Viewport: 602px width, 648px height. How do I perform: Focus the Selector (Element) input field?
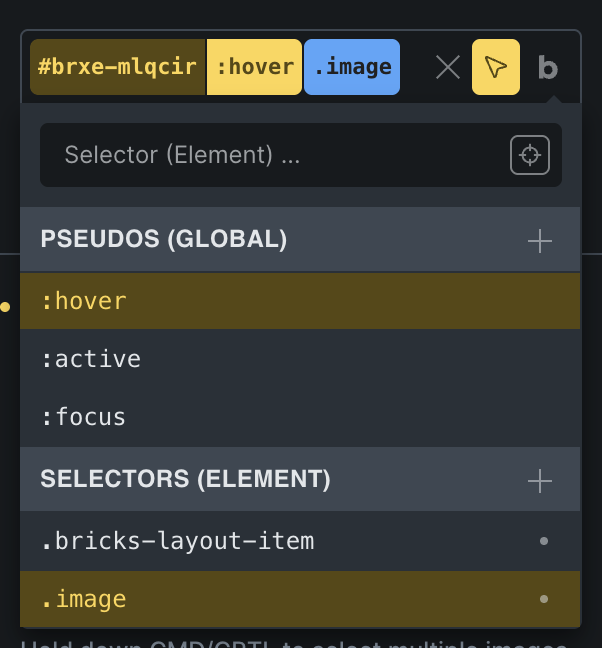(273, 155)
